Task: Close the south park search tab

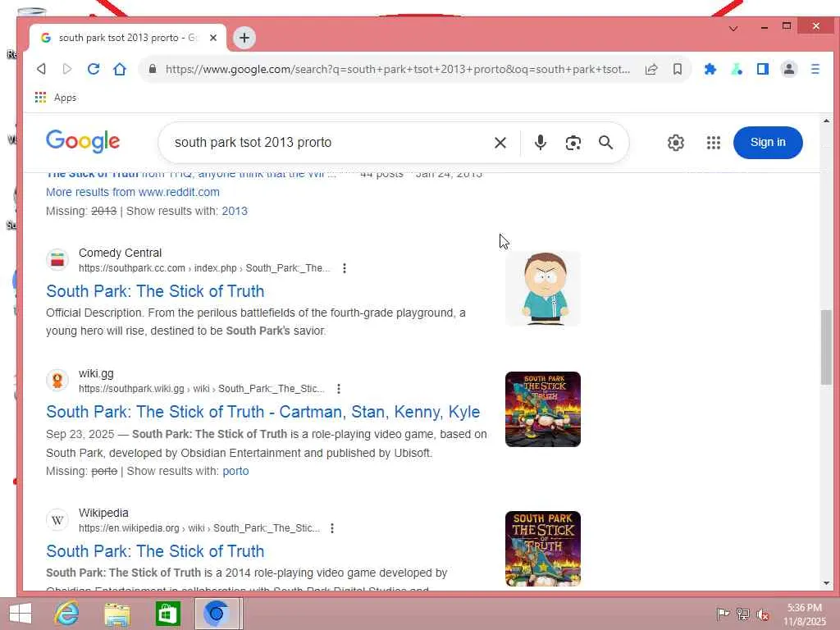Action: [213, 38]
